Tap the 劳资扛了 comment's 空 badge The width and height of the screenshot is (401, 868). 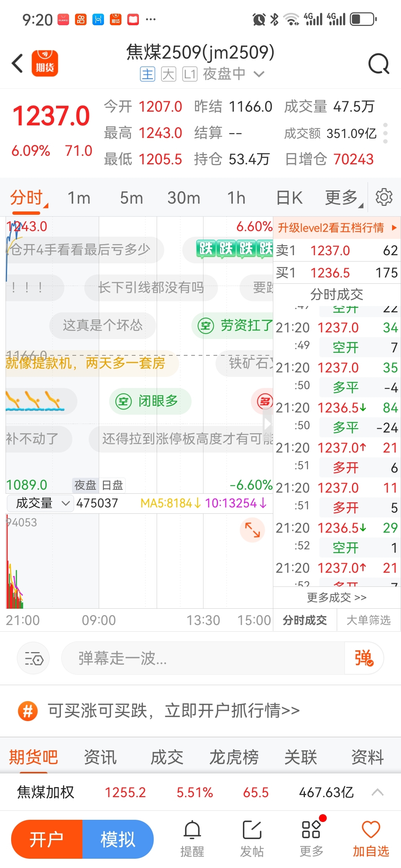(206, 326)
